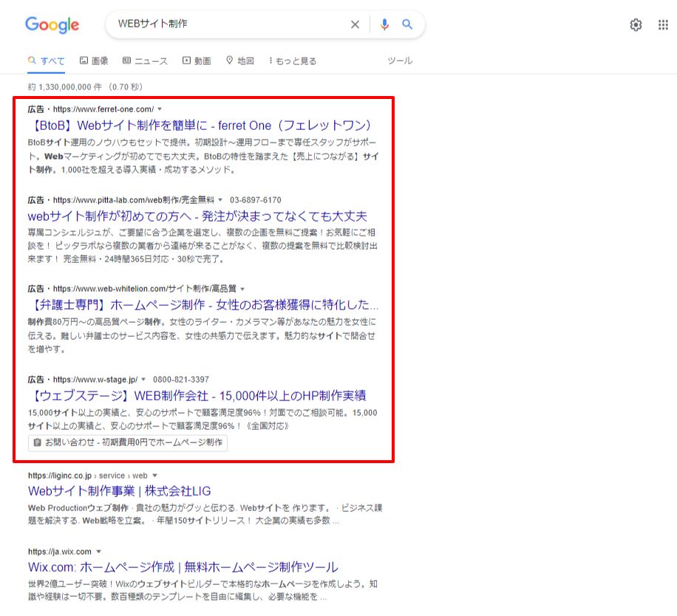Expand arrow next to liginc.co.jp breadcrumb
677x616 pixels.
point(154,476)
